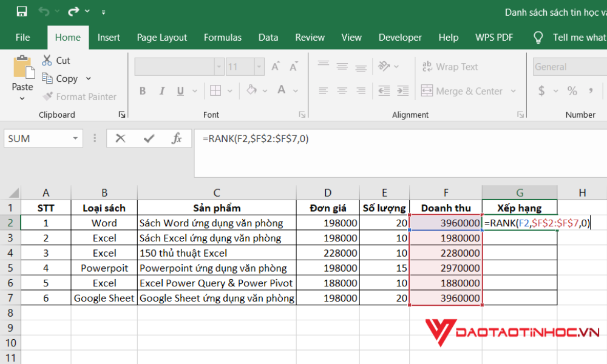The image size is (607, 364).
Task: Click the formula bar RANK formula text
Action: coord(256,138)
